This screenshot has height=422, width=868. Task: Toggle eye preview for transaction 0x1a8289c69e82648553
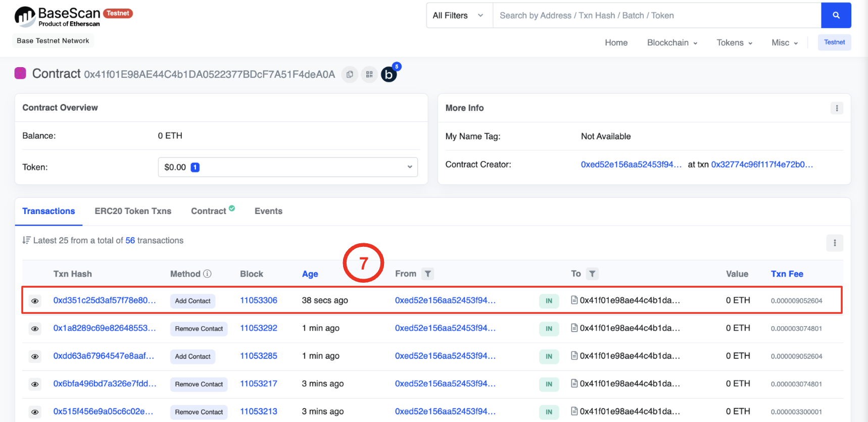[35, 329]
